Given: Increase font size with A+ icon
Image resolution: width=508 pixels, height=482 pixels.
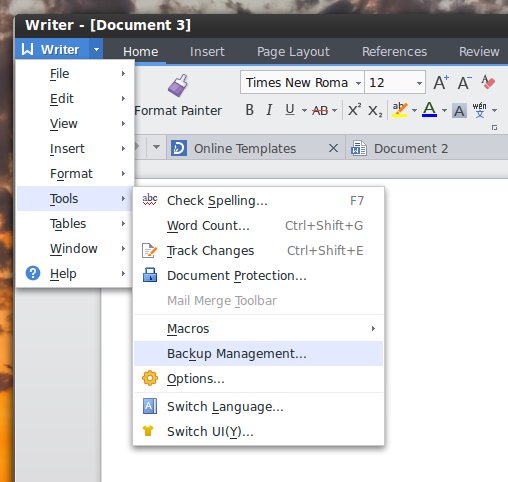Looking at the screenshot, I should pyautogui.click(x=441, y=82).
